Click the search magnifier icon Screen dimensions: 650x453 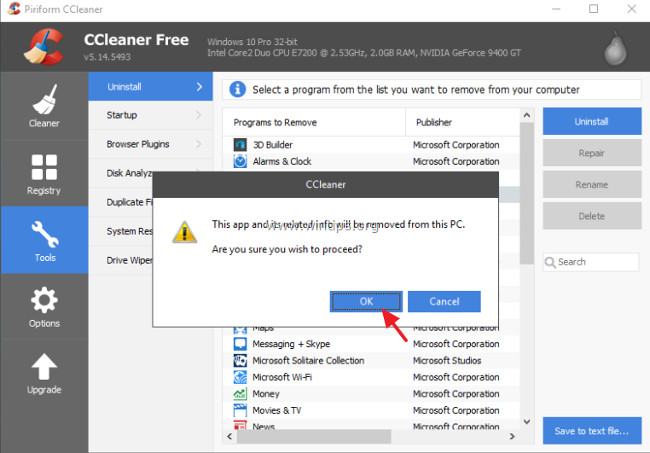(550, 262)
